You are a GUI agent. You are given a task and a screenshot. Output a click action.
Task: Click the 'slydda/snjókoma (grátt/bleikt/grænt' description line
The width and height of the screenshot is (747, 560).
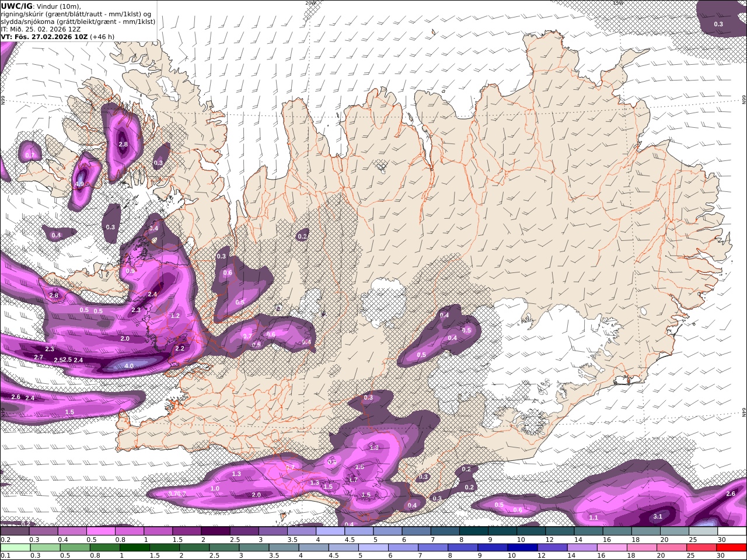[78, 22]
